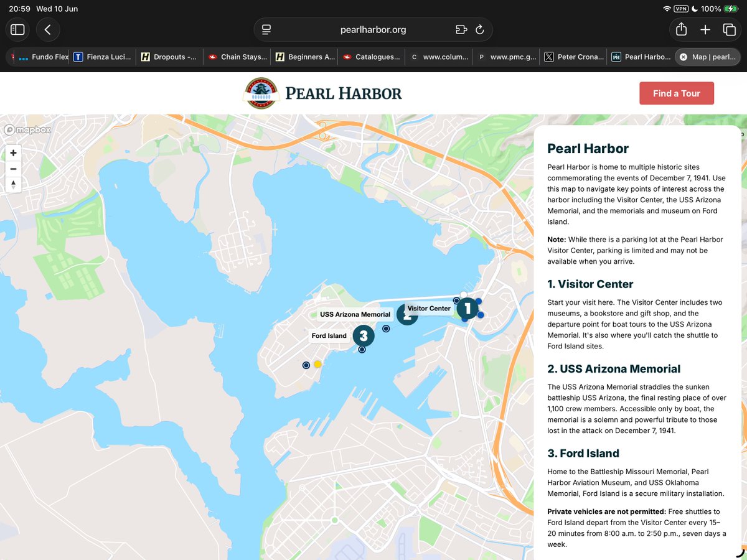This screenshot has width=747, height=560.
Task: Click the 'Note:' parking paragraph
Action: coord(635,250)
